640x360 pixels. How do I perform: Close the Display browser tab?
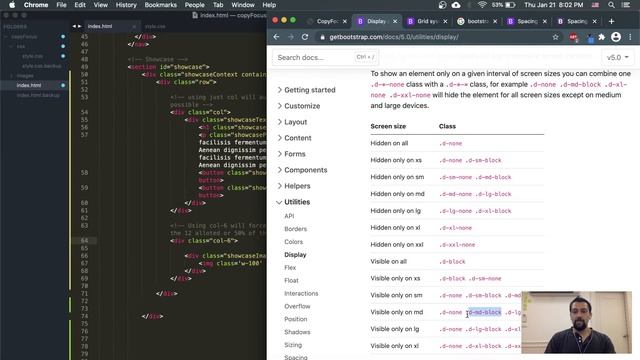pyautogui.click(x=395, y=21)
